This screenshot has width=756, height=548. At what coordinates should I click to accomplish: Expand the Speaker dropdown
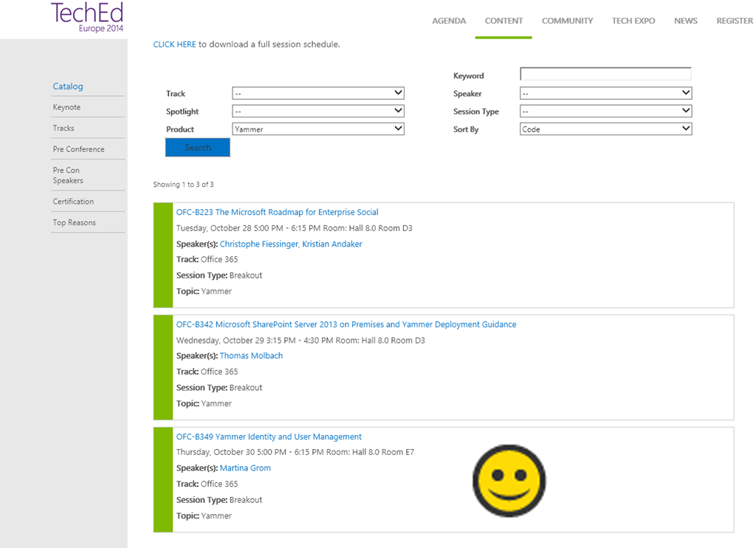605,93
